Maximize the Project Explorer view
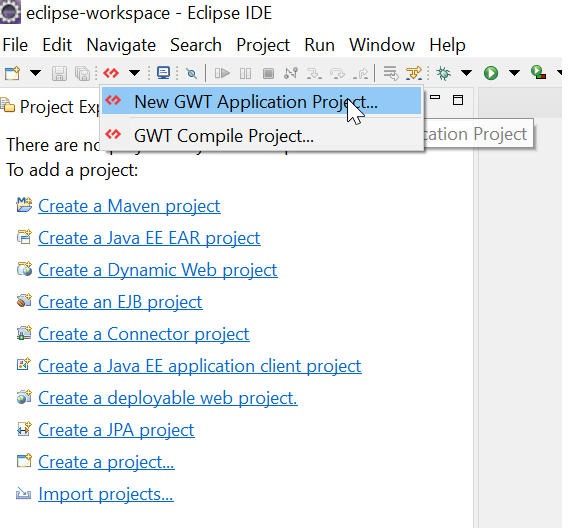 [x=458, y=100]
